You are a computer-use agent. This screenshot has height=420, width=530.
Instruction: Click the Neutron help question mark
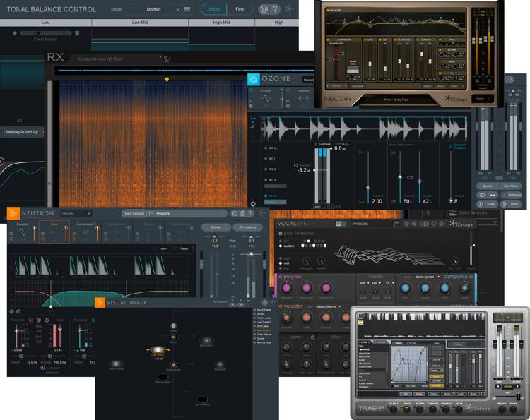point(251,213)
